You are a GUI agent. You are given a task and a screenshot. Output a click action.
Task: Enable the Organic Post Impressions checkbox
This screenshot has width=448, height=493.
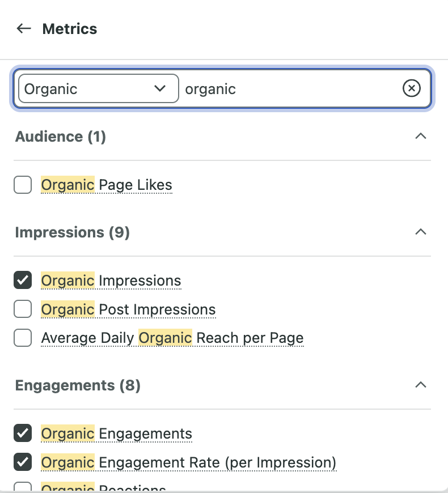point(23,309)
